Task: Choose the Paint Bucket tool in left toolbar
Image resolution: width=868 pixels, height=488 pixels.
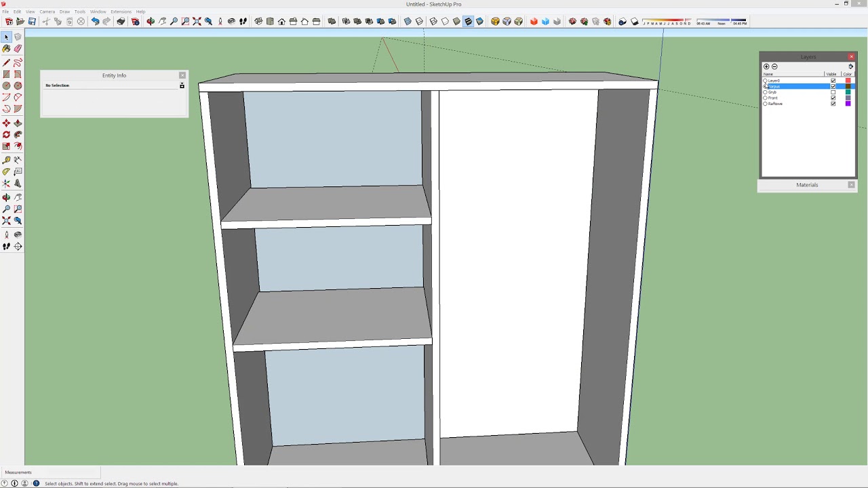Action: tap(6, 49)
